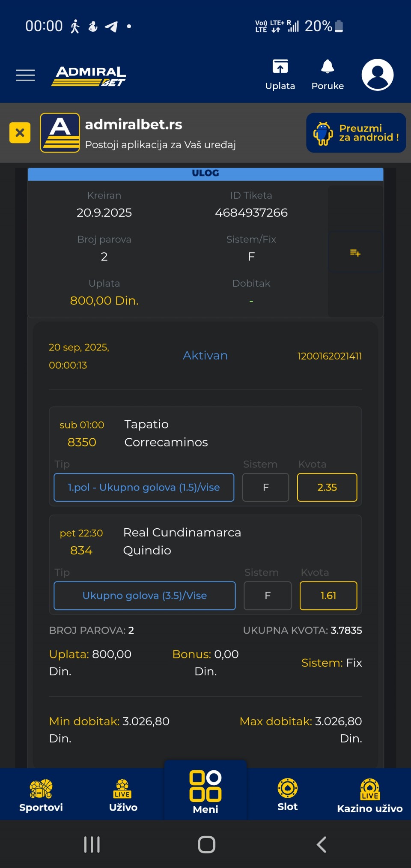Tap the ticket code 1200162021411
The height and width of the screenshot is (868, 411).
(329, 356)
